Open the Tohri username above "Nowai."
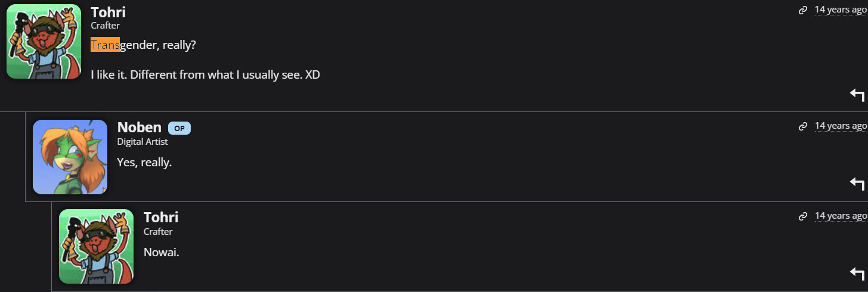 (x=161, y=218)
